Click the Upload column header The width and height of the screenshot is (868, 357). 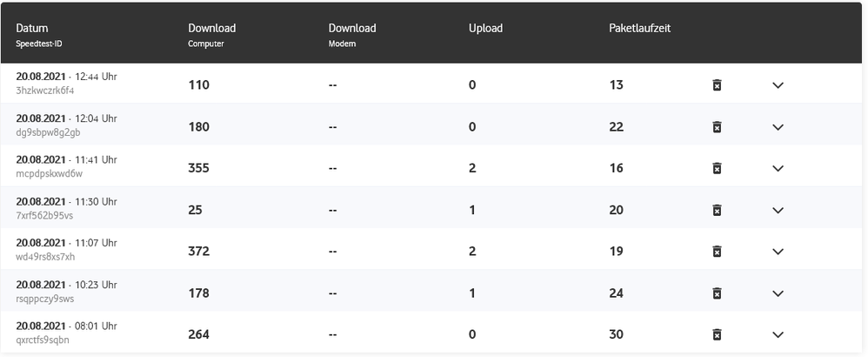[x=485, y=29]
